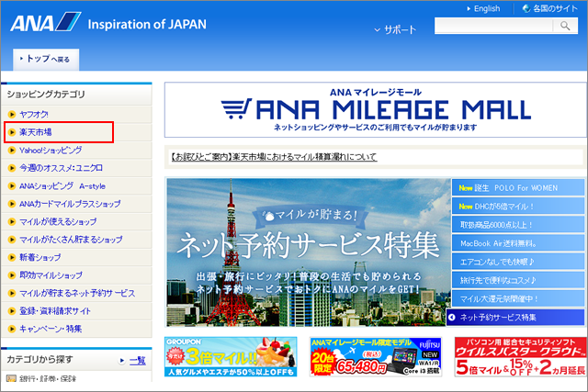The height and width of the screenshot is (392, 588).
Task: Click the card icon beside 銀行・証券・保険
Action: point(11,378)
